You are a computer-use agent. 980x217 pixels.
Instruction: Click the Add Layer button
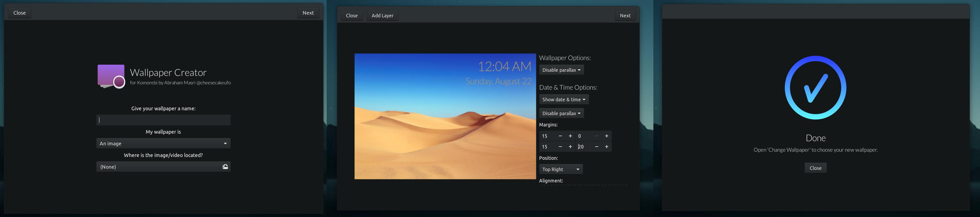pyautogui.click(x=382, y=15)
